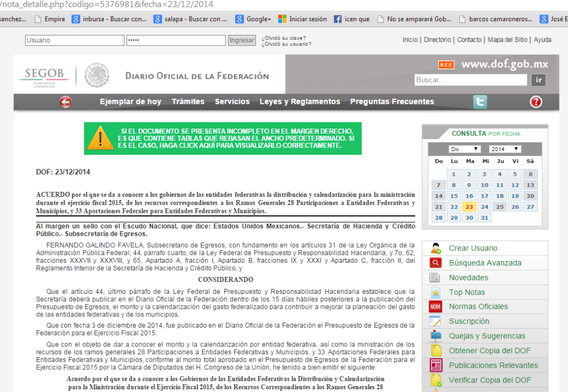Open the year dropdown showing 2014
The height and width of the screenshot is (392, 568).
505,149
